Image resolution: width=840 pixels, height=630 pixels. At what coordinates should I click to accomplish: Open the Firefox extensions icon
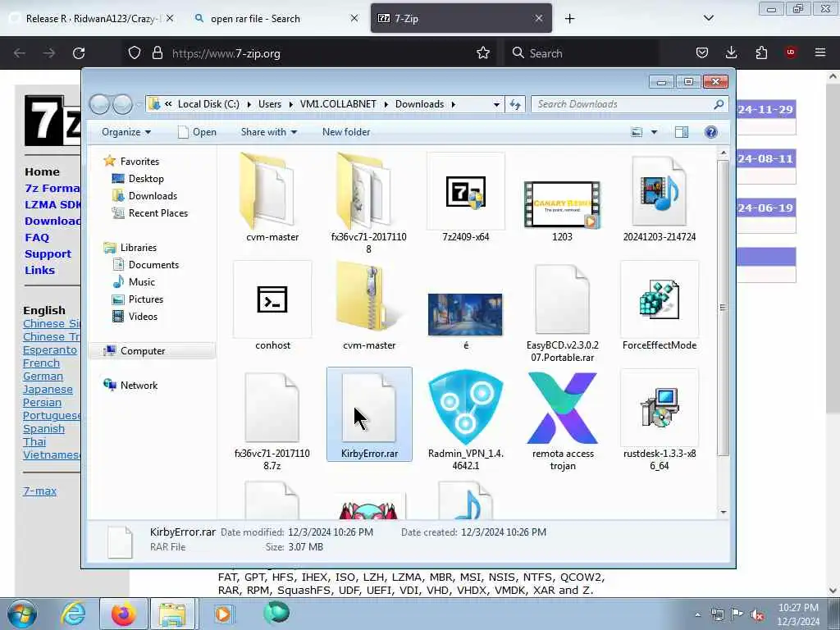tap(761, 52)
